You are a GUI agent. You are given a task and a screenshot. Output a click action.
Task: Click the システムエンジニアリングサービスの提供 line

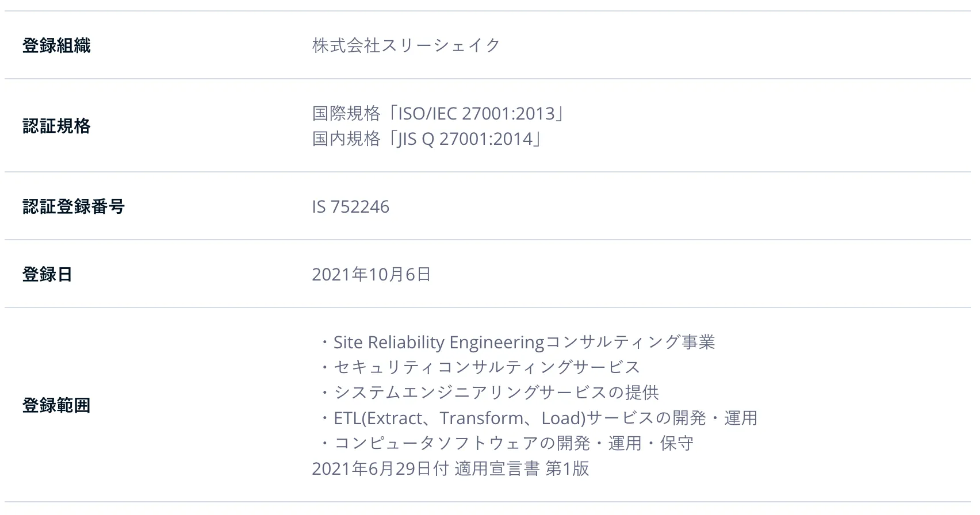tap(489, 393)
